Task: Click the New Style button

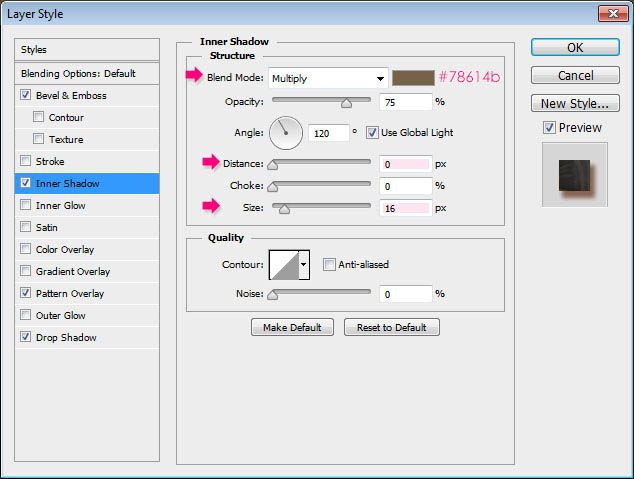Action: point(575,104)
